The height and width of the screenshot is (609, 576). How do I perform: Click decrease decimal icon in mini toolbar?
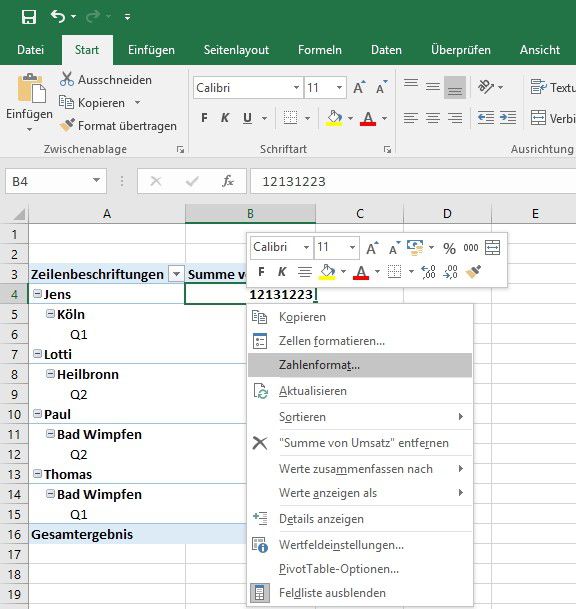coord(451,272)
